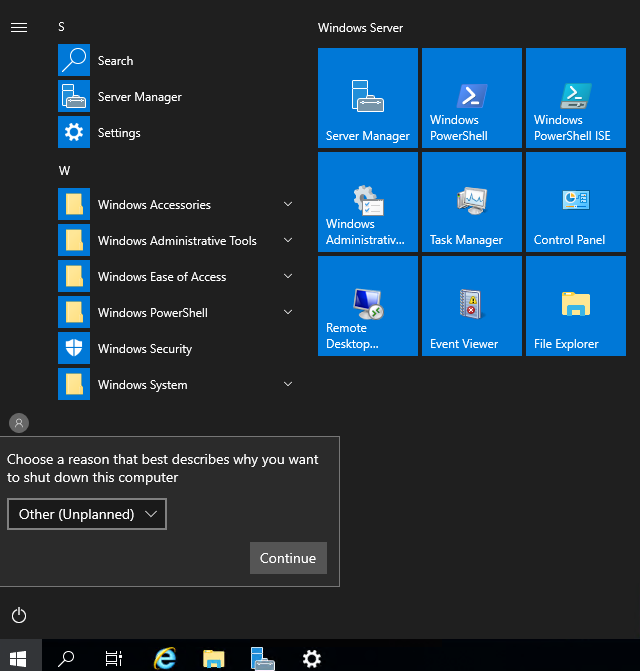This screenshot has width=640, height=671.
Task: Open the hamburger menu at top of Start
Action: pos(19,27)
